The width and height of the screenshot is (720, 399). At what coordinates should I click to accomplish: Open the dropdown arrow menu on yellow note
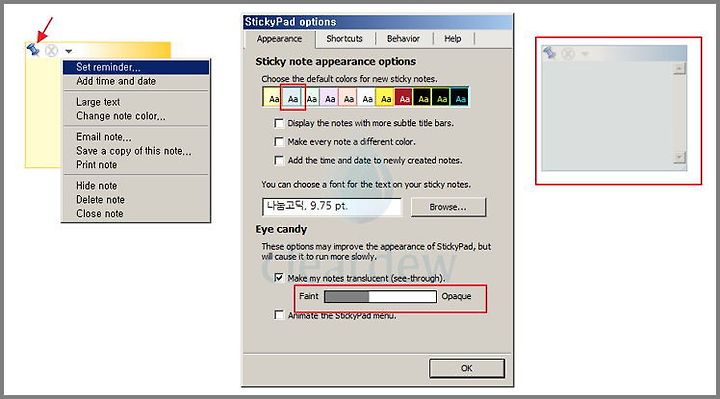coord(68,51)
